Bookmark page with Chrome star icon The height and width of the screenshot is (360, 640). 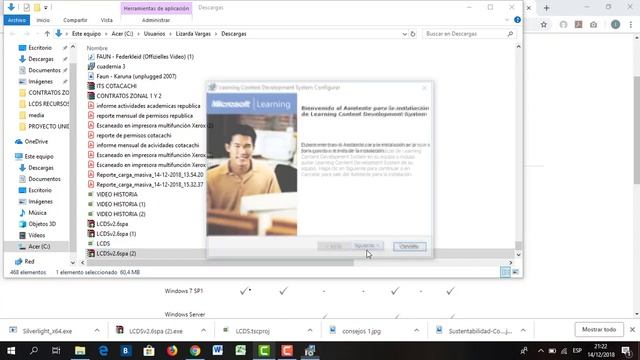pyautogui.click(x=544, y=24)
